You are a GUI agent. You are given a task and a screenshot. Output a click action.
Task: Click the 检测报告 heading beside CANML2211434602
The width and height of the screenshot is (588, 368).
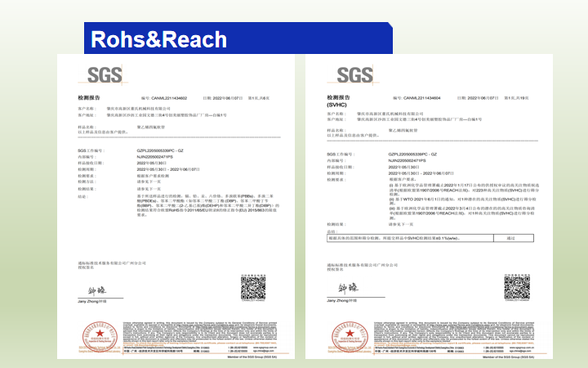pyautogui.click(x=89, y=97)
